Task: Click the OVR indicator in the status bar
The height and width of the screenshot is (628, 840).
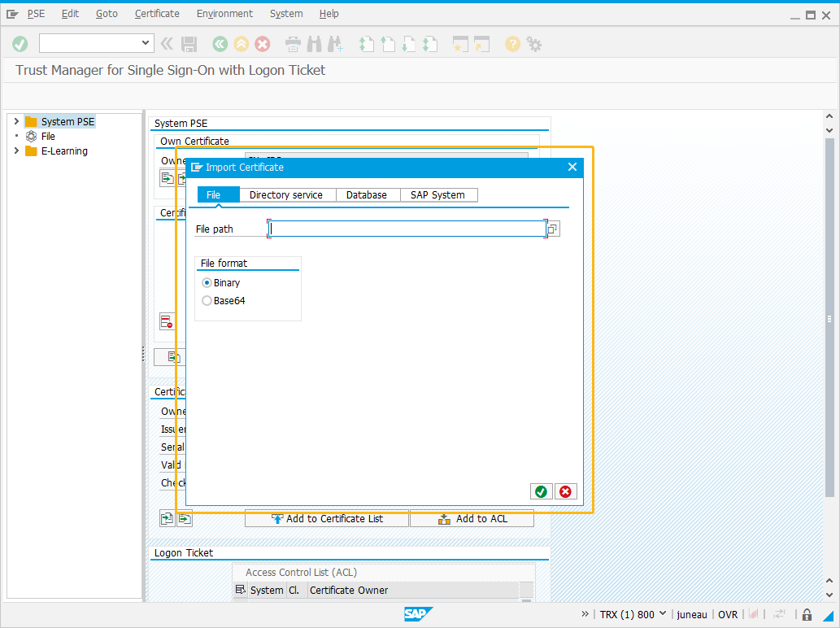Action: point(728,615)
